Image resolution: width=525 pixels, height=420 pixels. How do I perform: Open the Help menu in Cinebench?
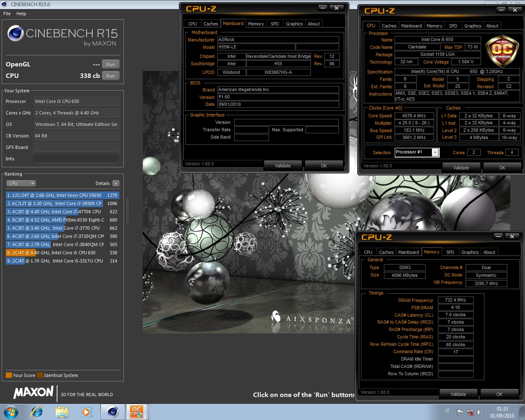pos(21,14)
